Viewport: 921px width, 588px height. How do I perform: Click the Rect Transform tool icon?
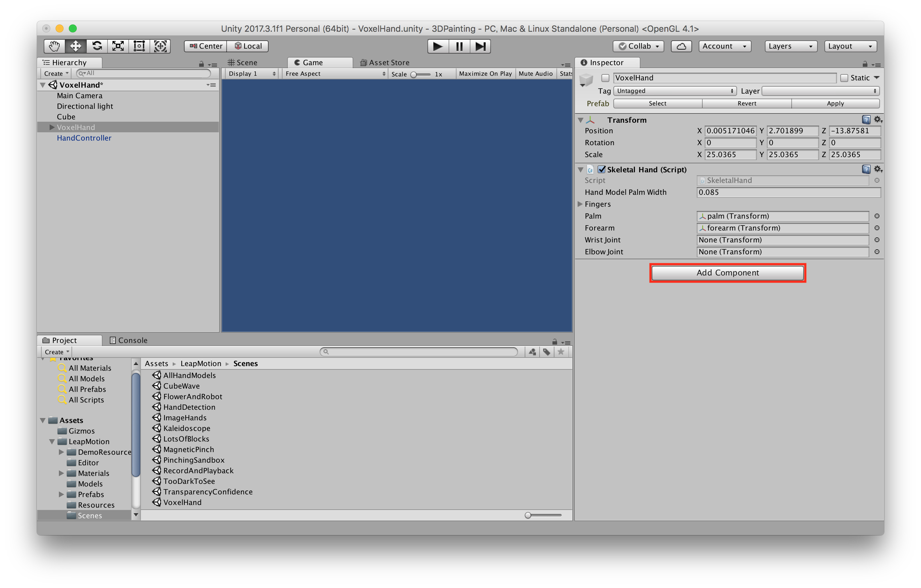tap(138, 46)
